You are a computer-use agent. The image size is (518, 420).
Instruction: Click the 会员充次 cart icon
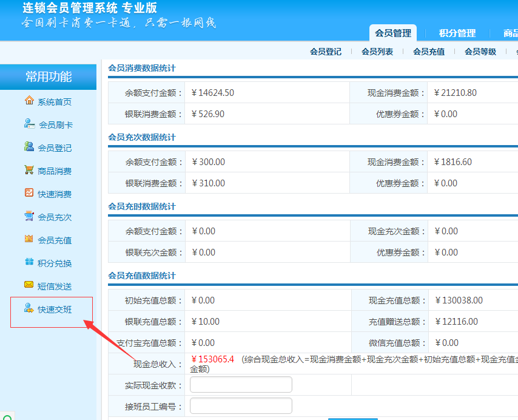(29, 216)
